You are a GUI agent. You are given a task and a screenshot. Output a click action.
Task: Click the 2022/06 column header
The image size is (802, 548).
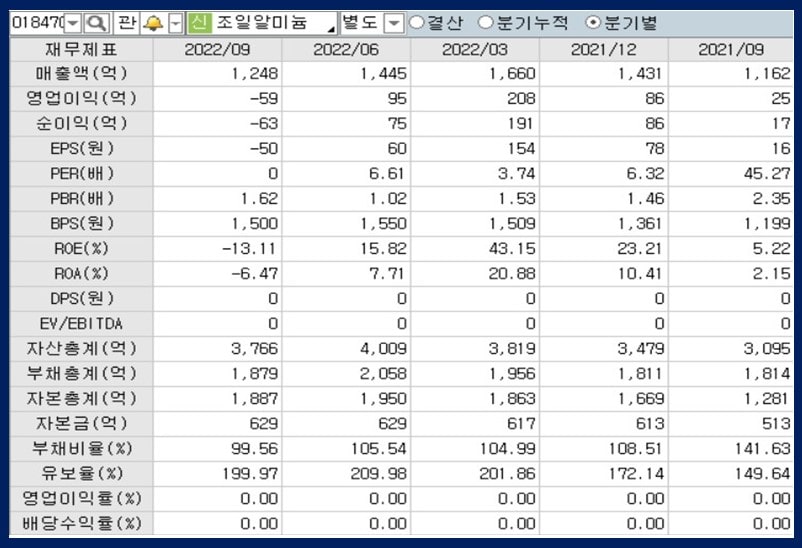(x=346, y=50)
